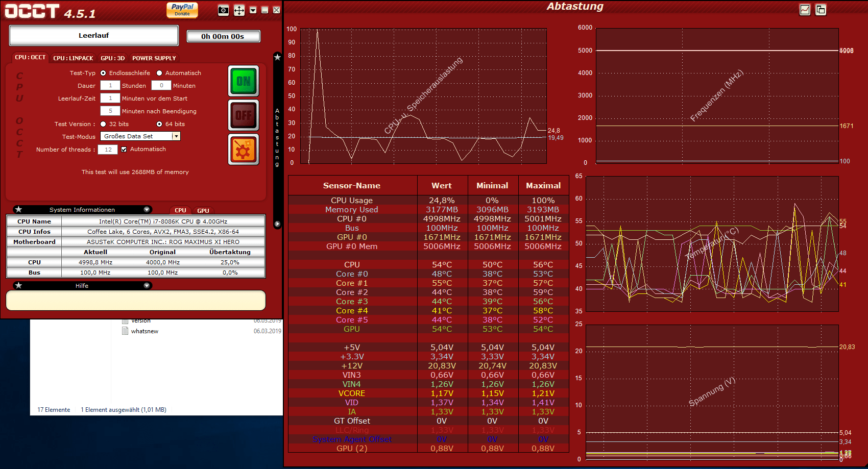
Task: Click the System Agent Offset sensor row name
Action: 352,439
